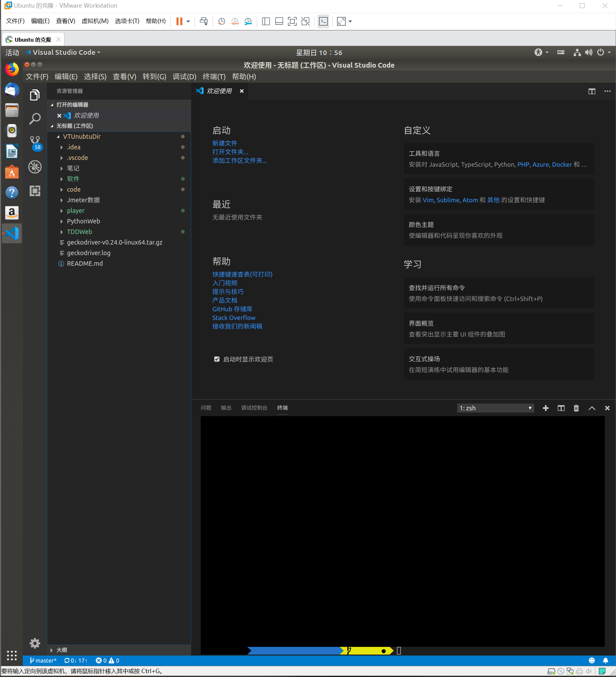This screenshot has height=677, width=616.
Task: Open the 终端(T) menu in VS Code
Action: pyautogui.click(x=214, y=77)
